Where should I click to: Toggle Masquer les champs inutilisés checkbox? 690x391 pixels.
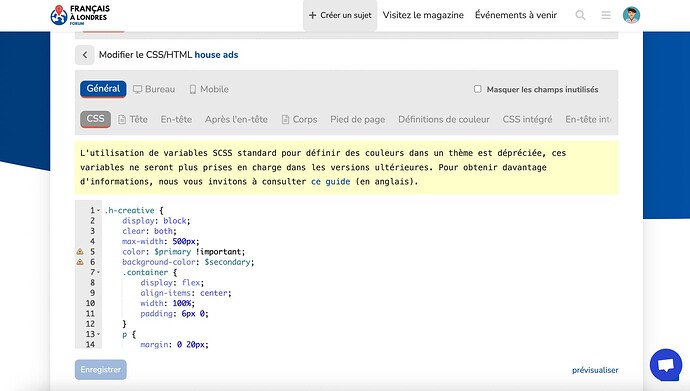click(477, 89)
